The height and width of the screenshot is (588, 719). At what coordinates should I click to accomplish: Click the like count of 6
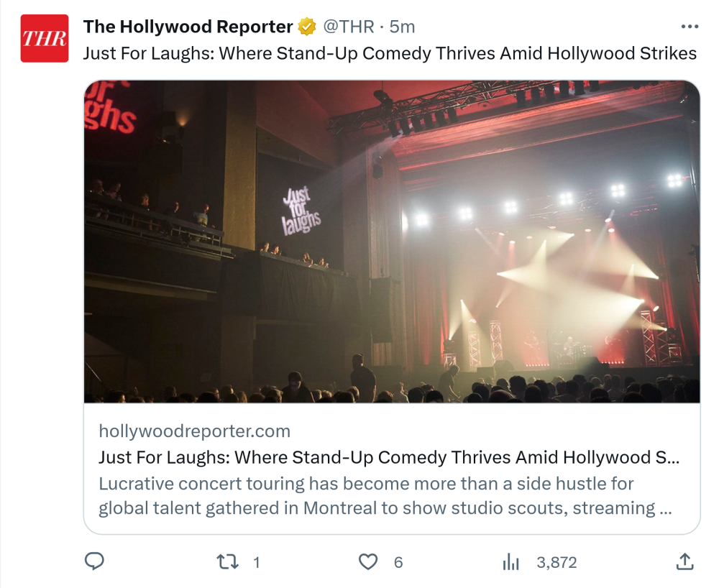point(398,562)
